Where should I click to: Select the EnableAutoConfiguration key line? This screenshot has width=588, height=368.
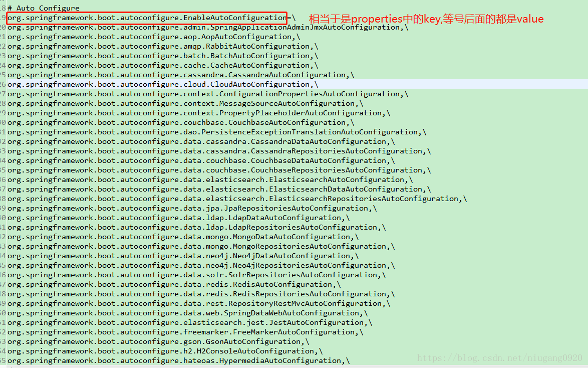tap(151, 18)
